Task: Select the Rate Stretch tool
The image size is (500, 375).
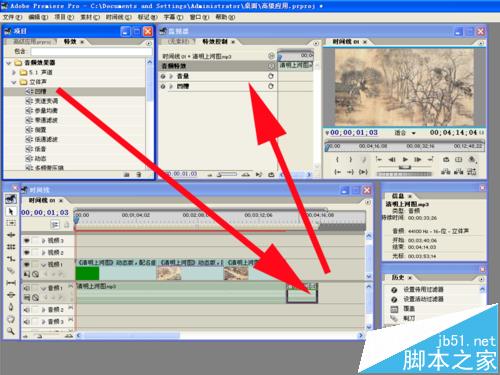Action: [11, 259]
